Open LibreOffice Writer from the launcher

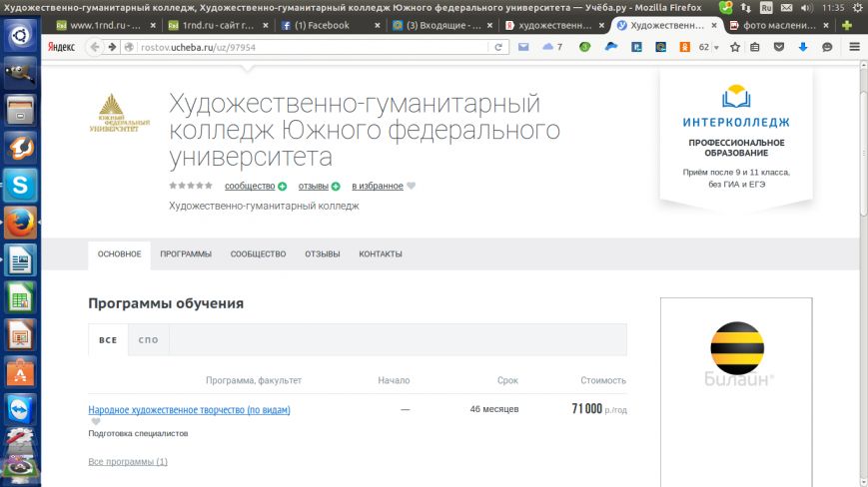(x=20, y=259)
